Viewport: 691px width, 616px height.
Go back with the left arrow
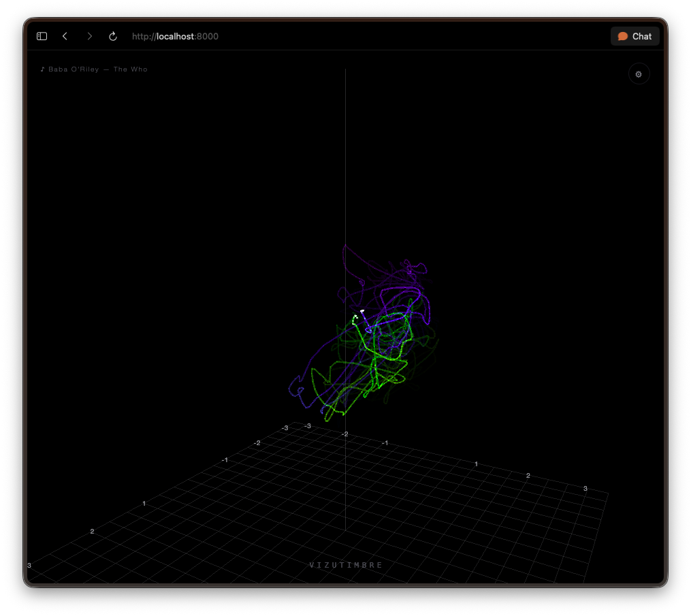[65, 36]
